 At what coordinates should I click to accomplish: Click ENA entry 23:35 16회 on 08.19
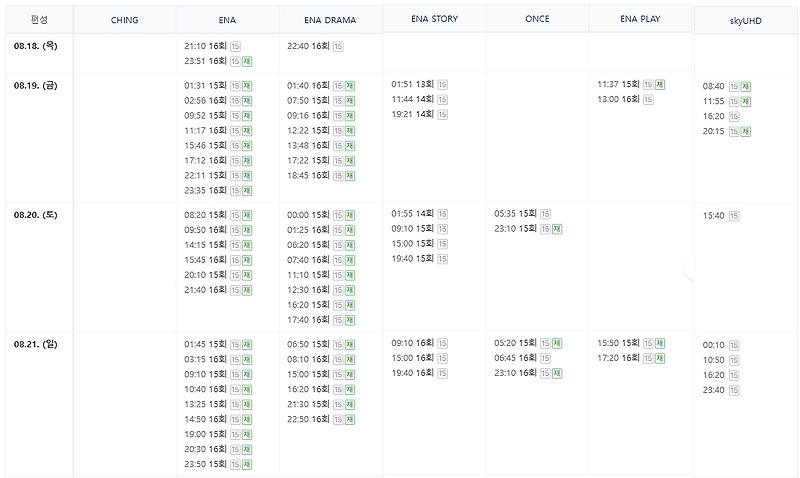(205, 190)
